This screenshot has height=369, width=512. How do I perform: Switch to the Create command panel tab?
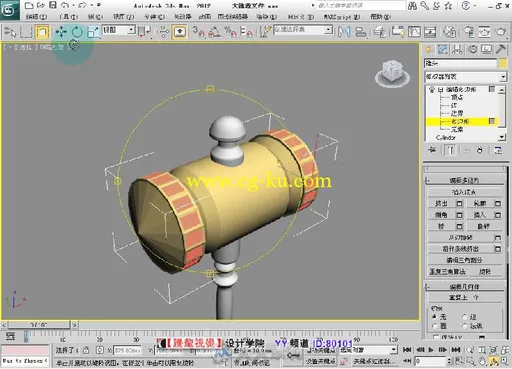pos(428,50)
